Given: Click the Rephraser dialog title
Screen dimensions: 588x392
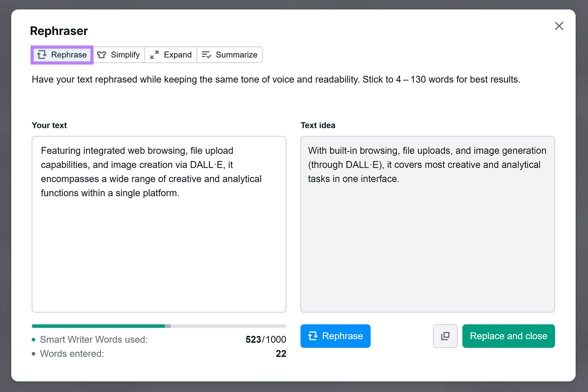Looking at the screenshot, I should tap(59, 31).
